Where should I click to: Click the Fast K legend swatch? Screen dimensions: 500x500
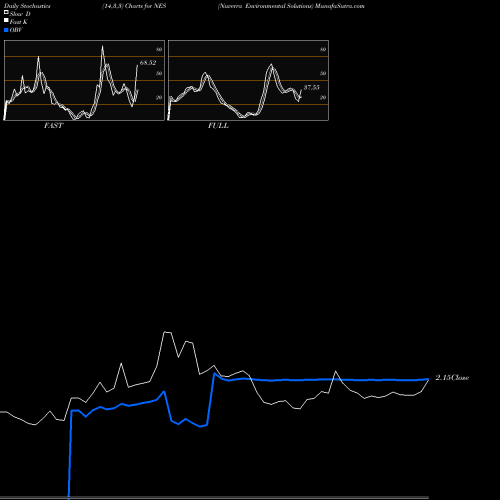(6, 20)
